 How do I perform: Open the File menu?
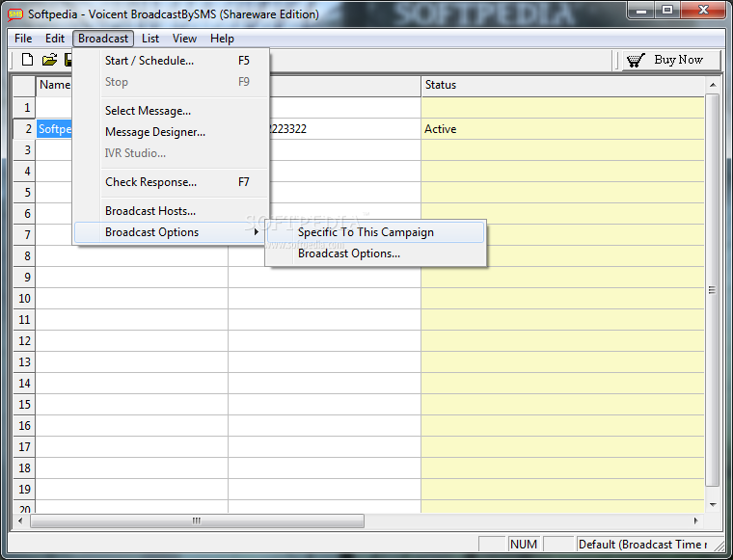(23, 39)
